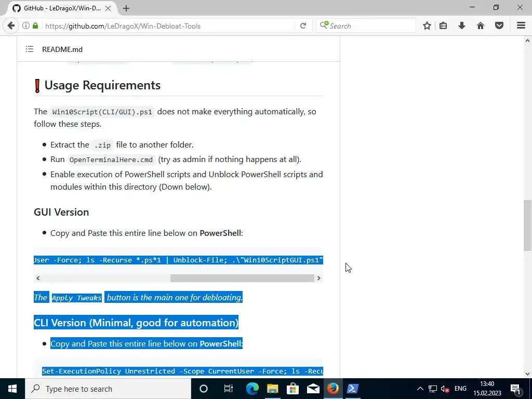
Task: Click the .zip inline code text
Action: point(102,145)
